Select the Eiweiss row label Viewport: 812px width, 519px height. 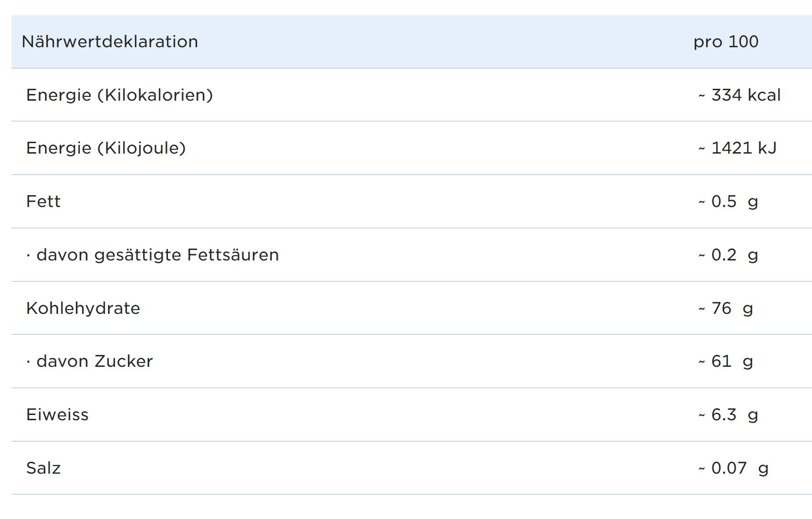(x=57, y=415)
